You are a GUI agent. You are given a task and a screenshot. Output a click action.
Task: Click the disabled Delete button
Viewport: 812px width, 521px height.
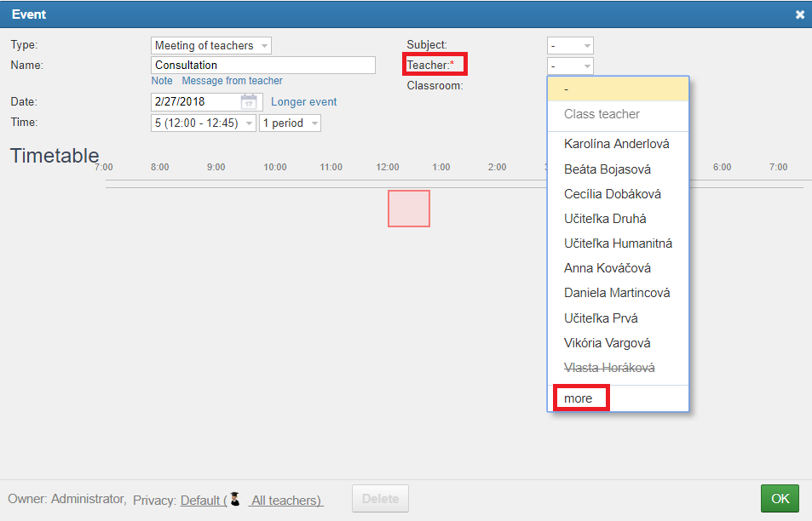(380, 499)
